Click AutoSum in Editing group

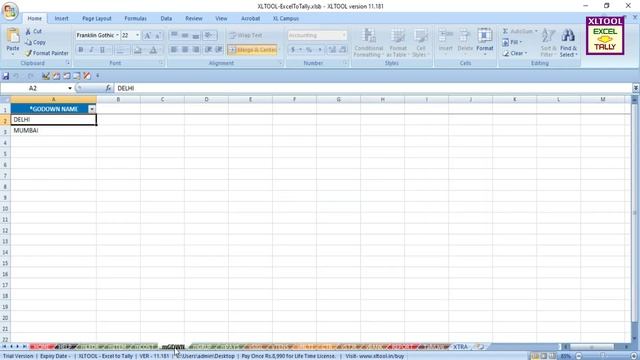pyautogui.click(x=519, y=31)
